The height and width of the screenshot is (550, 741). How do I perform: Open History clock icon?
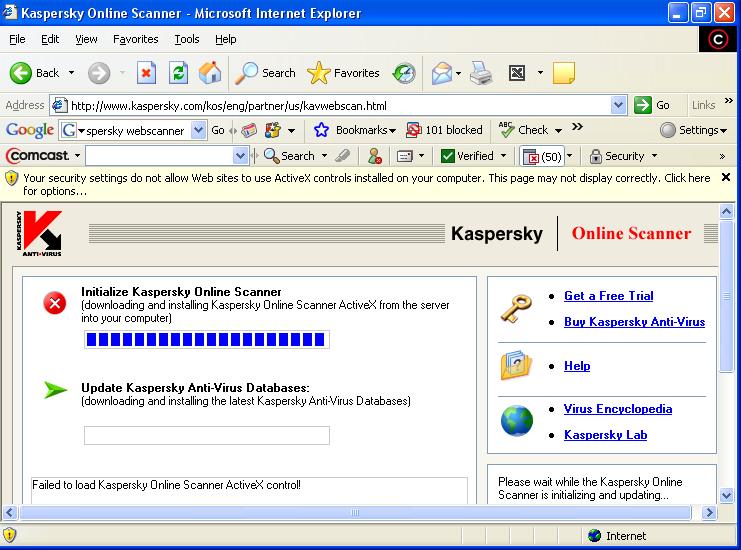click(404, 73)
